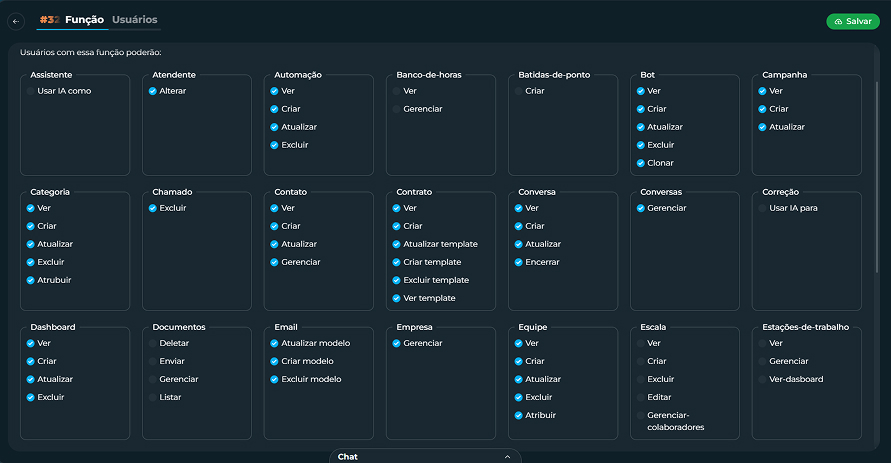This screenshot has height=463, width=891.
Task: Switch to the Usuários tab
Action: coord(135,20)
